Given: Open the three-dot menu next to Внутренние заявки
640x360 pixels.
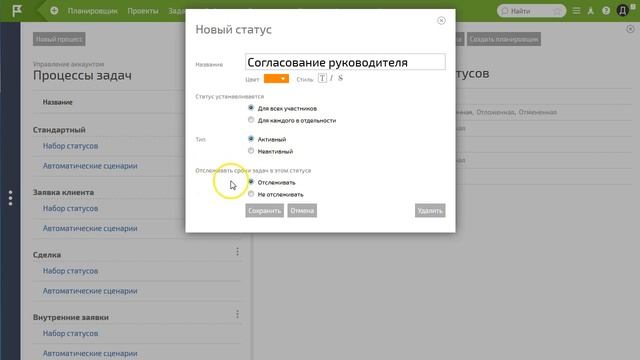Looking at the screenshot, I should pyautogui.click(x=237, y=314).
